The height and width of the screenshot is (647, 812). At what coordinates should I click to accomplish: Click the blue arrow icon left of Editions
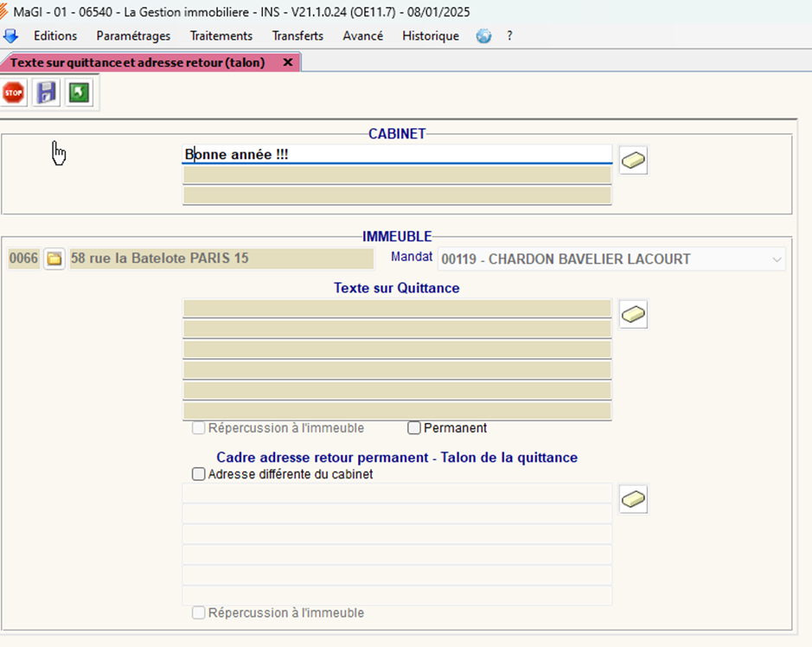pos(11,36)
